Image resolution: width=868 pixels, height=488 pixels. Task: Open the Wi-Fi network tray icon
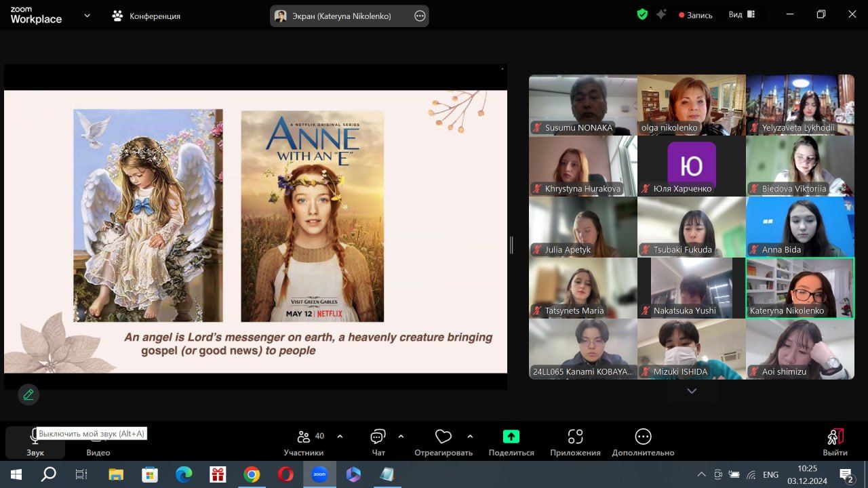tap(751, 474)
